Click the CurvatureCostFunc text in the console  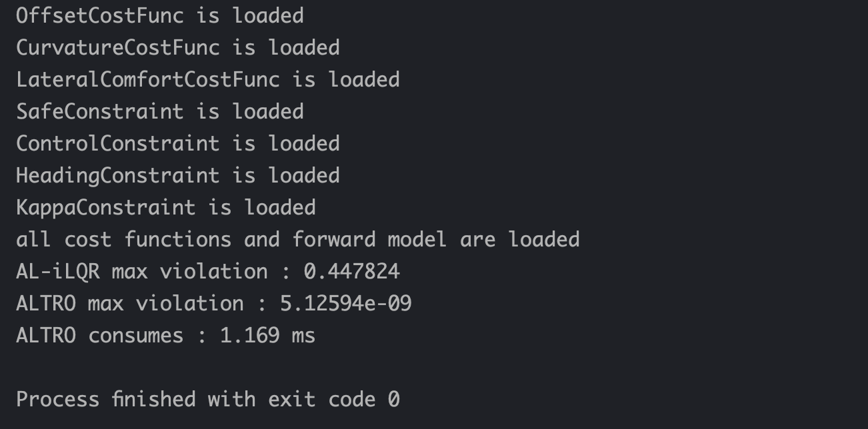click(x=118, y=47)
